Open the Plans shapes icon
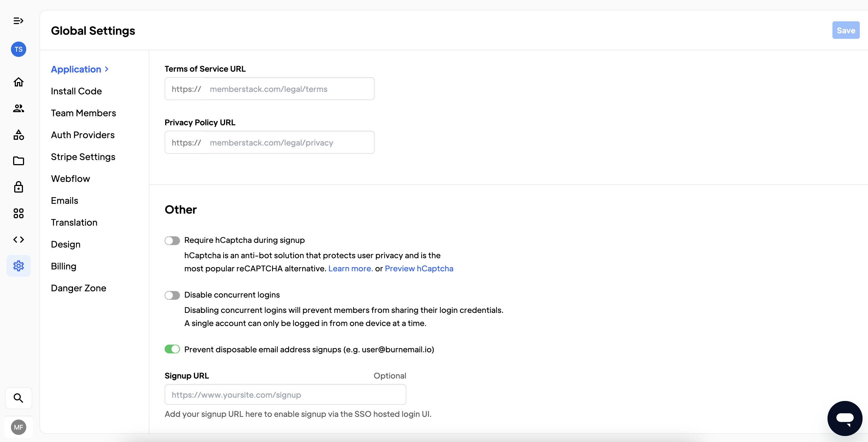 point(19,135)
